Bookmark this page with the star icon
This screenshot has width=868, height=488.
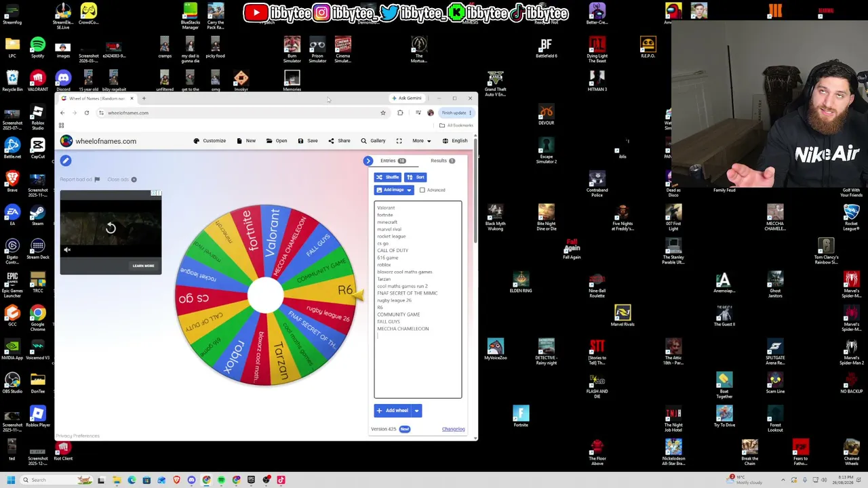(x=383, y=113)
